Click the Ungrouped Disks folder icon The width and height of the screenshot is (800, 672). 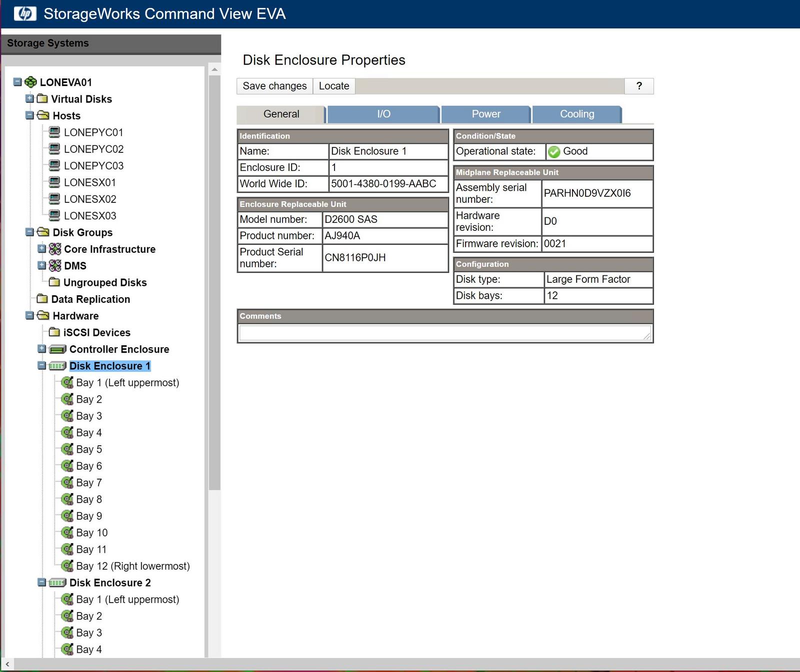click(54, 282)
